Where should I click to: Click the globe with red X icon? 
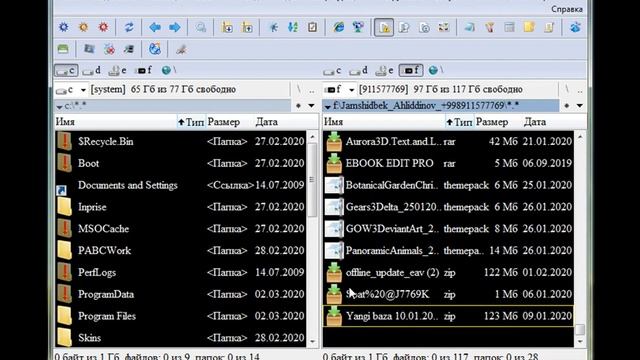(x=109, y=49)
